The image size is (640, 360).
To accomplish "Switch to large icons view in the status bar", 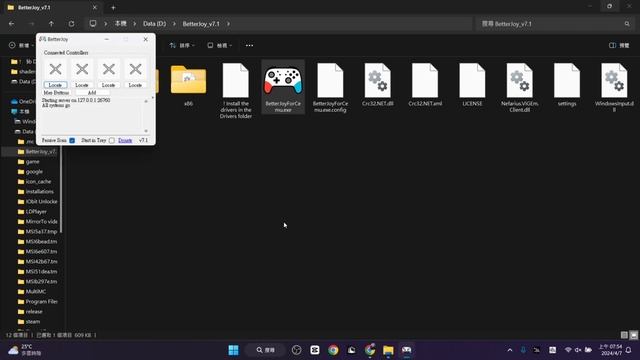I will point(633,335).
